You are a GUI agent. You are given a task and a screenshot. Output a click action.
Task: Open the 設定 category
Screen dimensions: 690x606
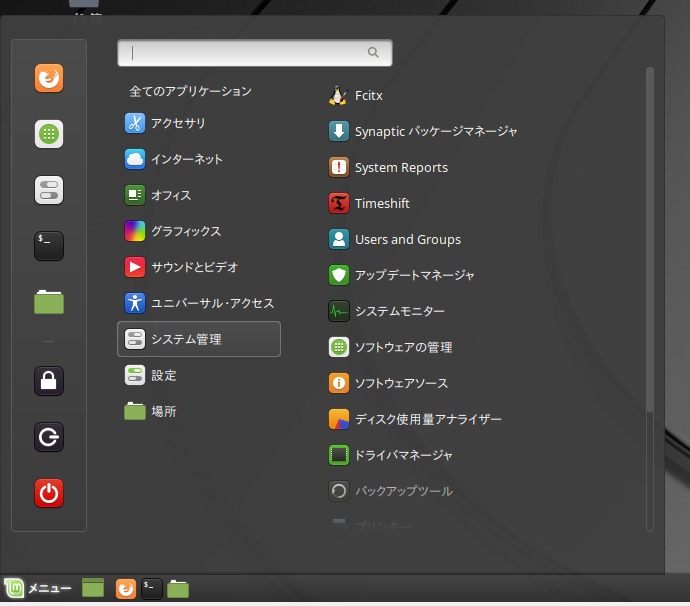pyautogui.click(x=163, y=376)
